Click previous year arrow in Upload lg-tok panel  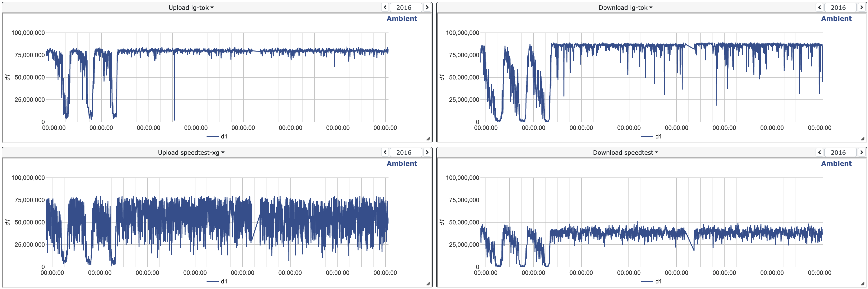click(x=385, y=7)
